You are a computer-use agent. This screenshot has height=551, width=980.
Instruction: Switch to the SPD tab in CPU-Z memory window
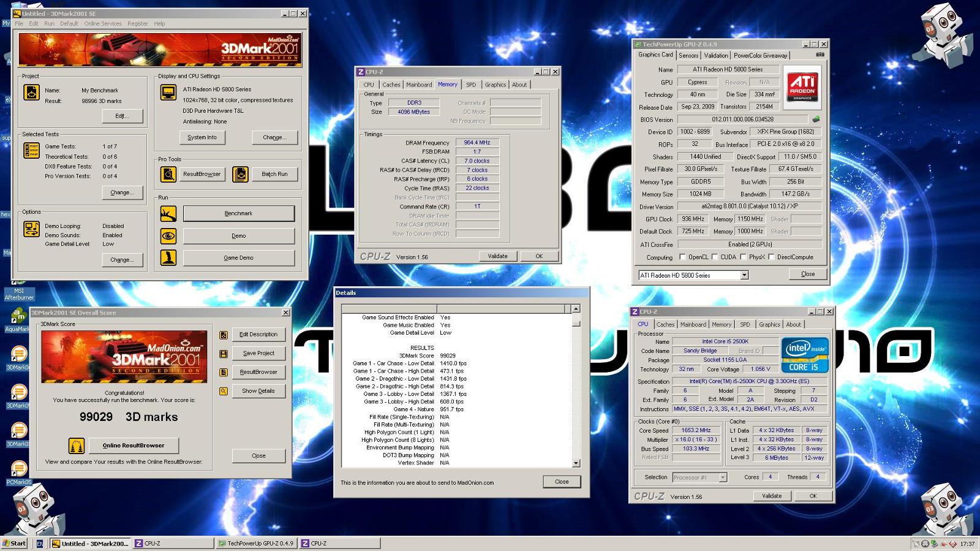click(471, 85)
